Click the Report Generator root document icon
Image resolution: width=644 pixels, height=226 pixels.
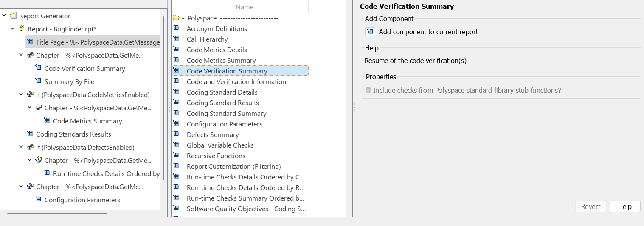[x=13, y=16]
